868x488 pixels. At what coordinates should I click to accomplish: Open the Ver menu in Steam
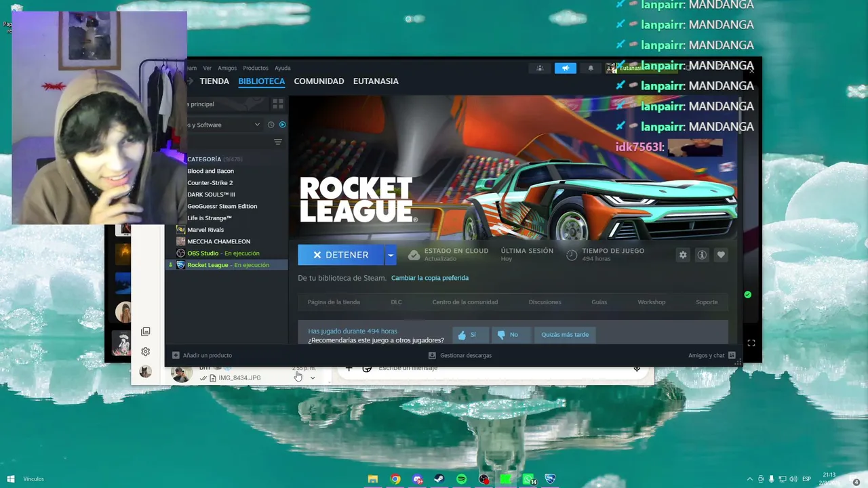(208, 68)
